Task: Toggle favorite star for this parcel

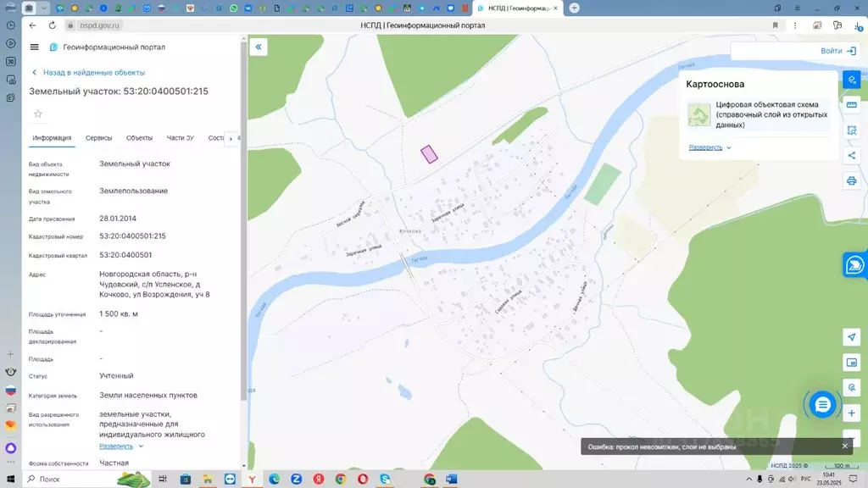Action: coord(38,114)
